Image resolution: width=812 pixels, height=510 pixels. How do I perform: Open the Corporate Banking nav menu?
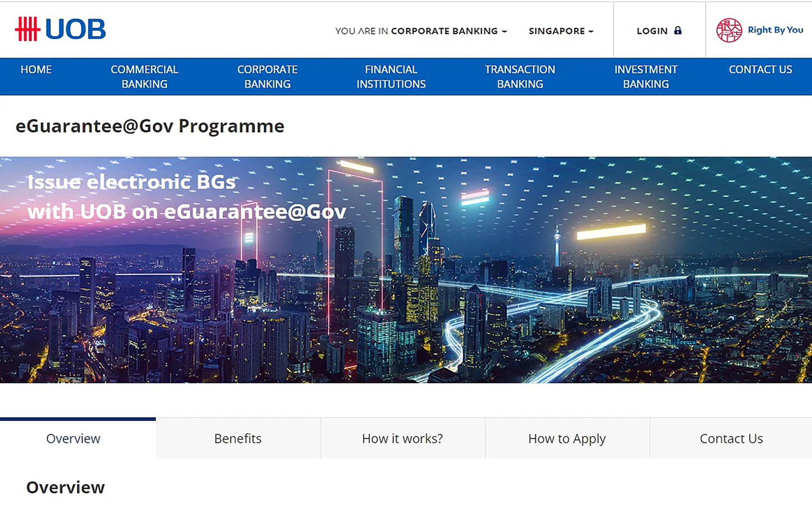(267, 77)
